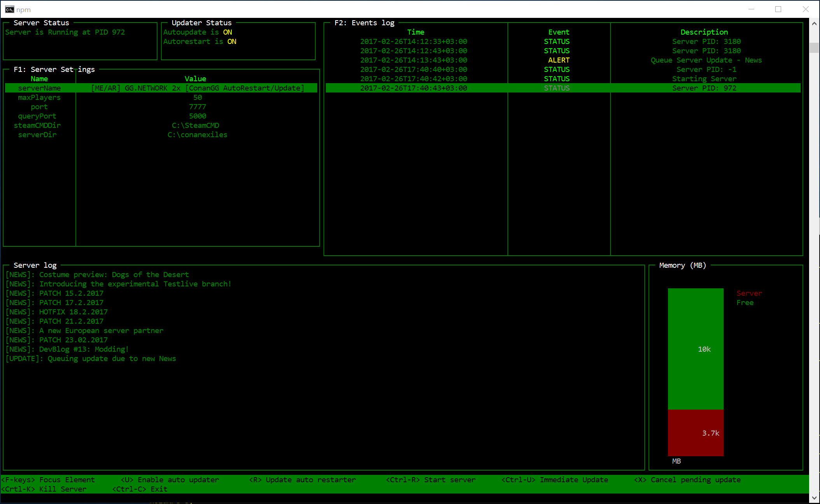This screenshot has width=820, height=504.
Task: Click the F2: Events log panel title
Action: tap(364, 23)
